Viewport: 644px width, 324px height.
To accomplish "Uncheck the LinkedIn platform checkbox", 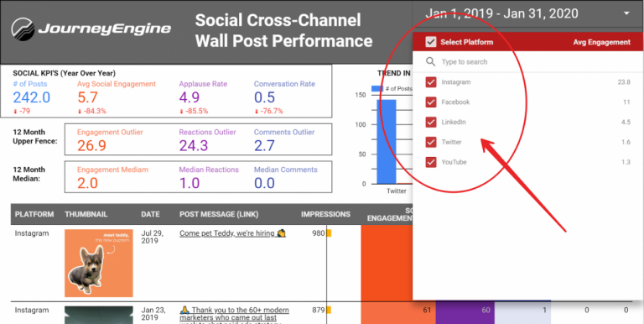I will (430, 122).
